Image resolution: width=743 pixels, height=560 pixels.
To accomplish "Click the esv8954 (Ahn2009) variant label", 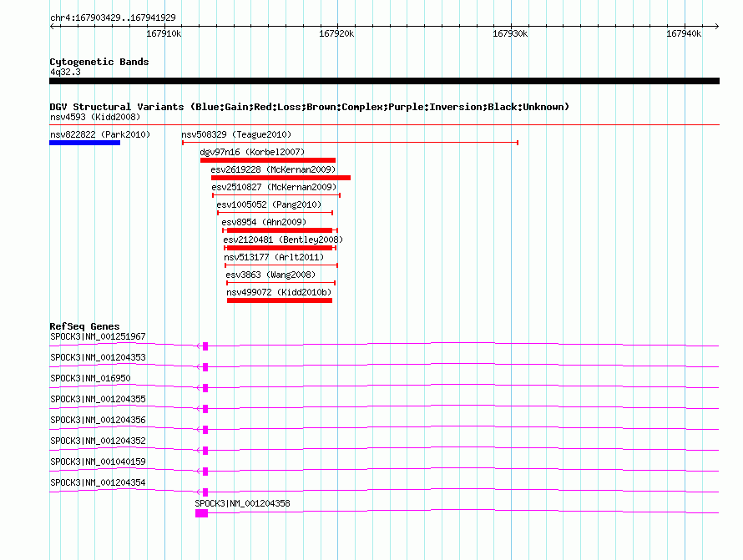I will pyautogui.click(x=264, y=222).
